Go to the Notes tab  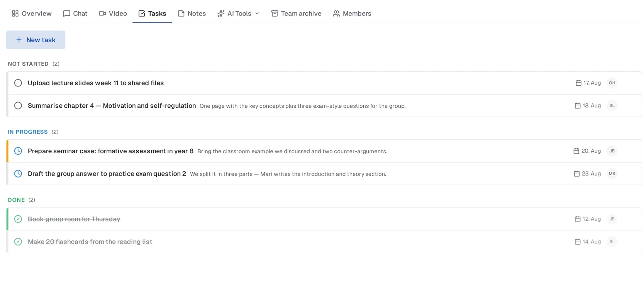(x=192, y=14)
